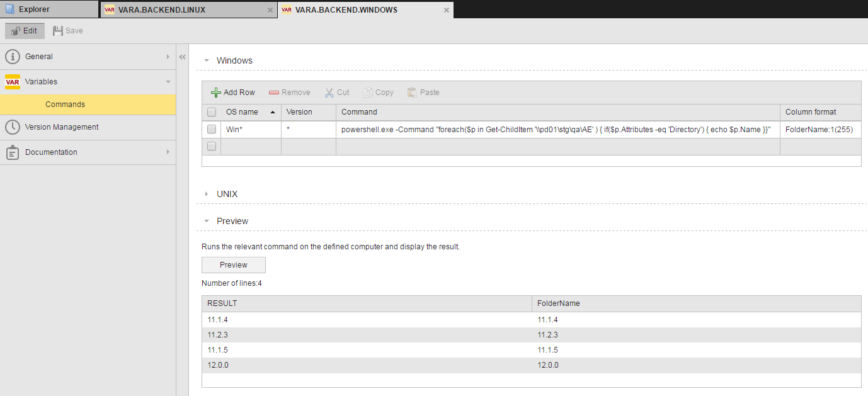Check the empty second row checkbox
Screen dimensions: 868x396
point(212,146)
